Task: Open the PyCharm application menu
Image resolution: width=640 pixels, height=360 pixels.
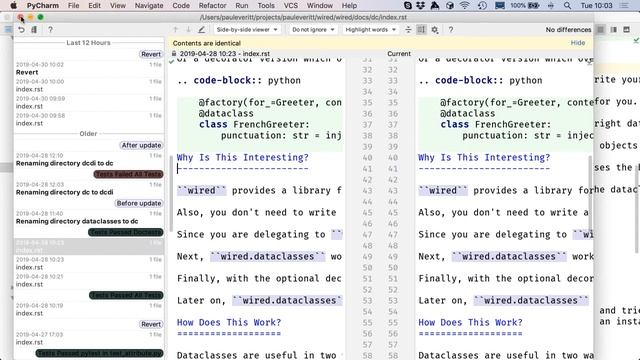Action: pos(42,5)
